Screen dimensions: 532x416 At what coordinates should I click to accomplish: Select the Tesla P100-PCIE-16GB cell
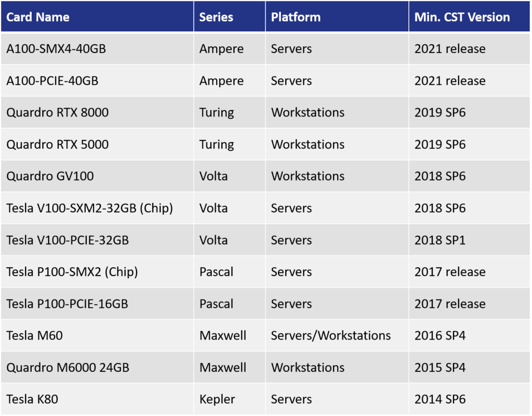tap(68, 304)
